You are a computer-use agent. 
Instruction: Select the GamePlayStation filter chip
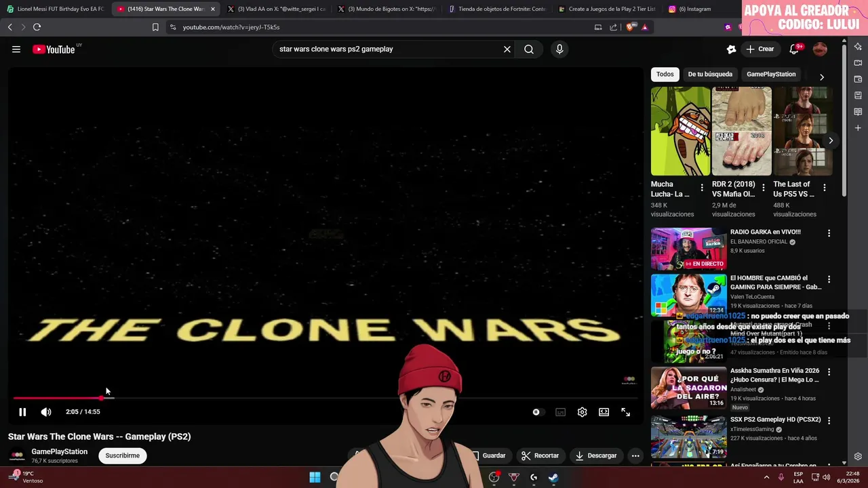pyautogui.click(x=771, y=74)
